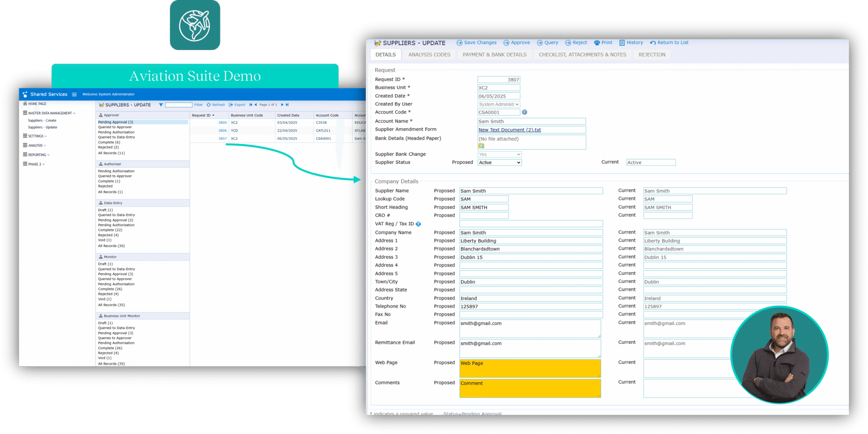This screenshot has width=868, height=434.
Task: Click the VAT Reg / Tax ID help icon
Action: tap(418, 224)
